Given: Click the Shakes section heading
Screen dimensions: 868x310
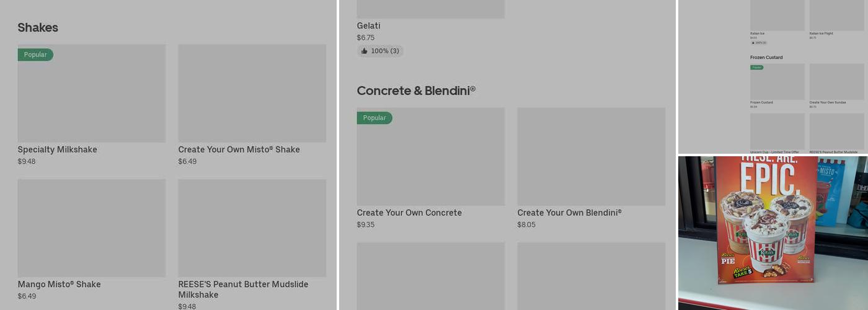Looking at the screenshot, I should click(38, 27).
